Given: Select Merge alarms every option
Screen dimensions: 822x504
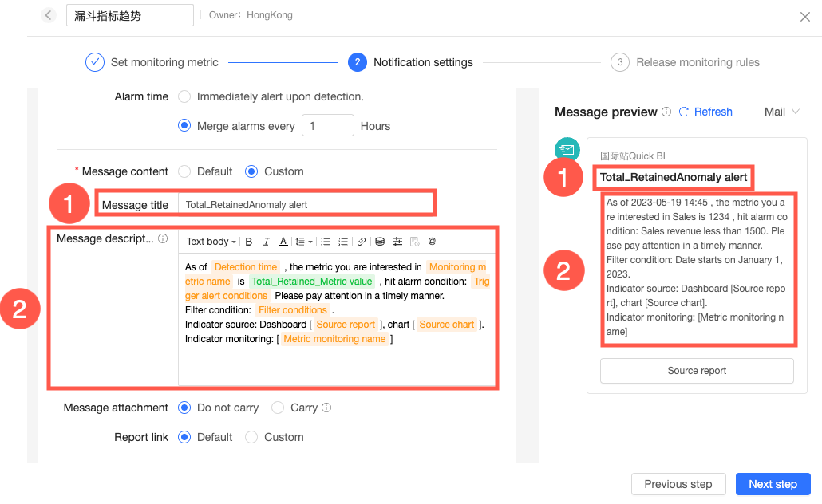Looking at the screenshot, I should 184,126.
